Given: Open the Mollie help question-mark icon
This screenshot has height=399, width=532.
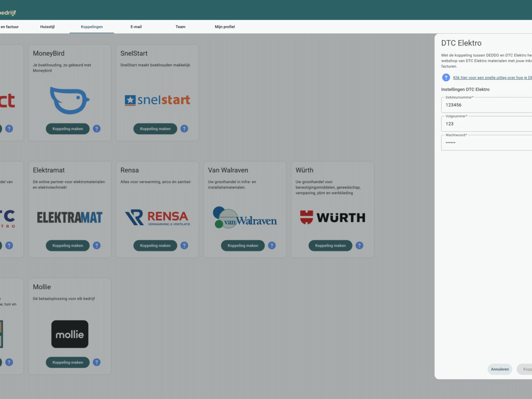Looking at the screenshot, I should (97, 362).
